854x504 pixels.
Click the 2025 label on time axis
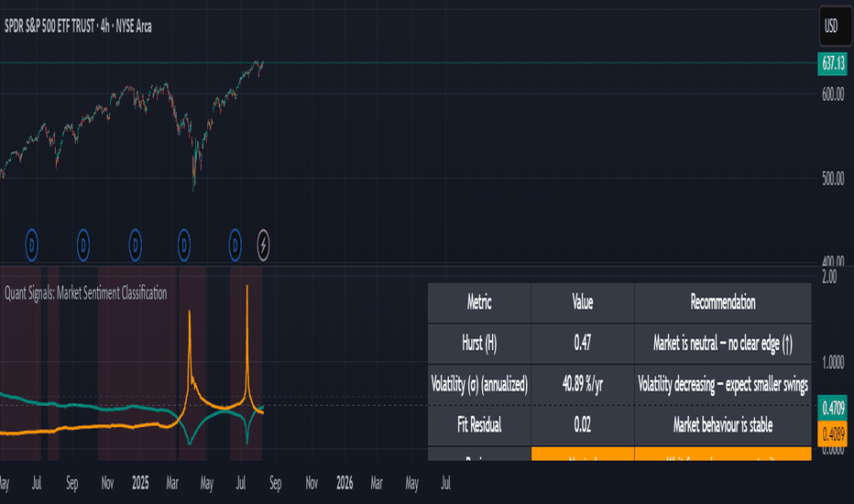pos(140,483)
